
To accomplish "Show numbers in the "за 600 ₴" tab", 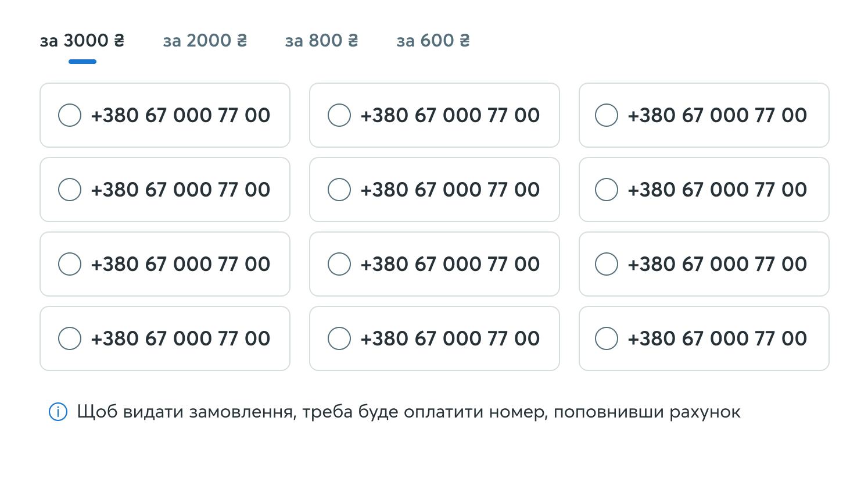I will pyautogui.click(x=433, y=41).
